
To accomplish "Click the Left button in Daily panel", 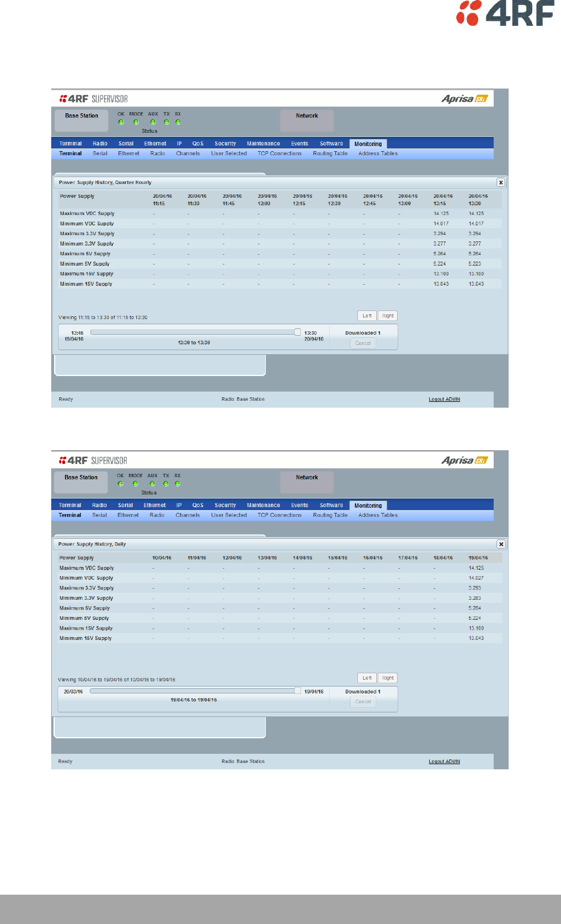I will pos(367,678).
